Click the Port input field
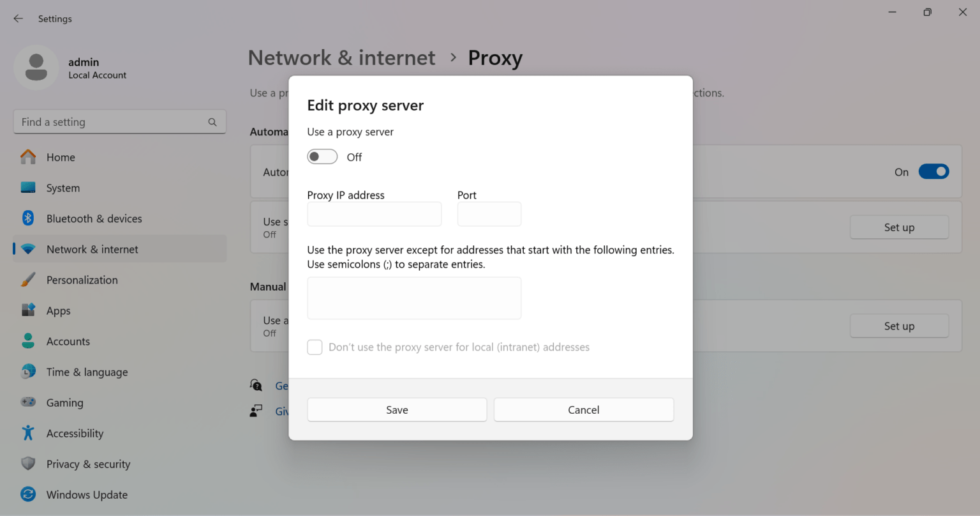Screen dimensions: 980x516 tap(489, 214)
